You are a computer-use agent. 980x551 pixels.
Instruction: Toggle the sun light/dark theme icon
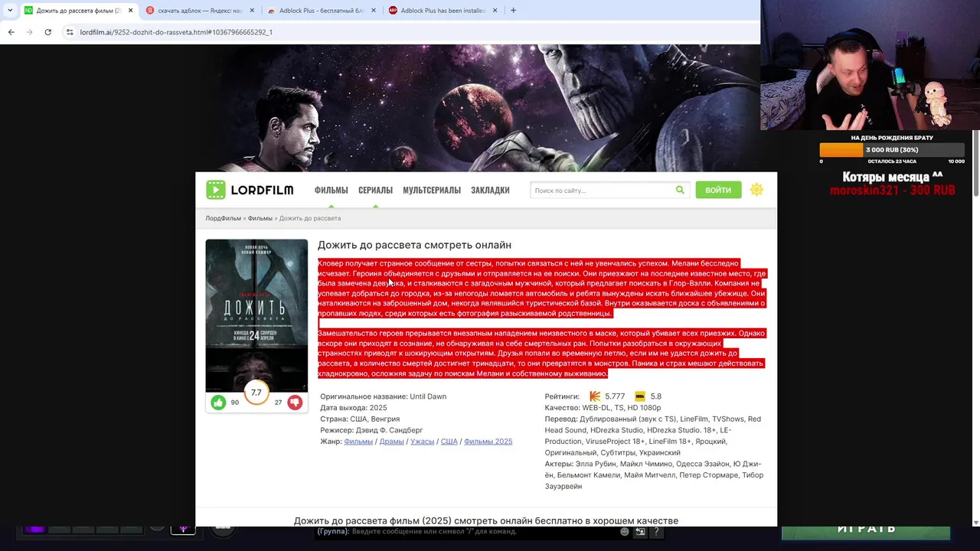click(756, 190)
